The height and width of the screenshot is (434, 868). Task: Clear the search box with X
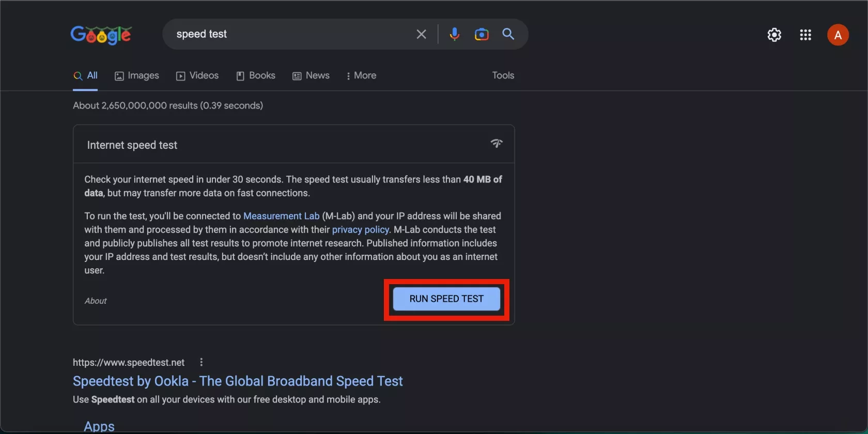pyautogui.click(x=421, y=34)
